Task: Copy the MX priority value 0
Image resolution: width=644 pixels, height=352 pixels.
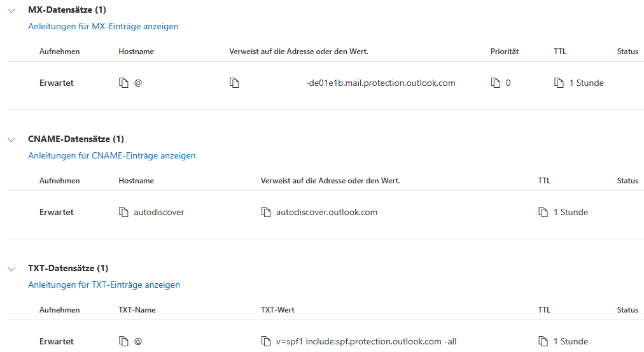Action: point(496,83)
